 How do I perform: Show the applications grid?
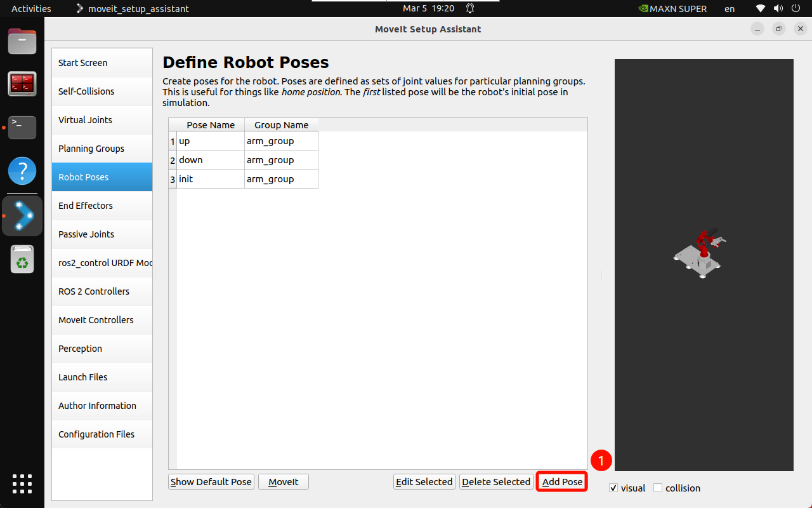click(x=22, y=483)
